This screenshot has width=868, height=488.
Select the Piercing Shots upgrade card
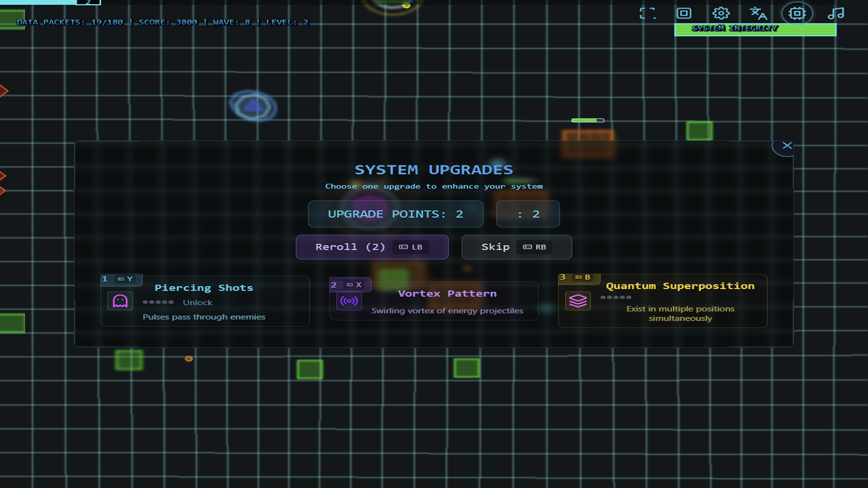pyautogui.click(x=205, y=300)
